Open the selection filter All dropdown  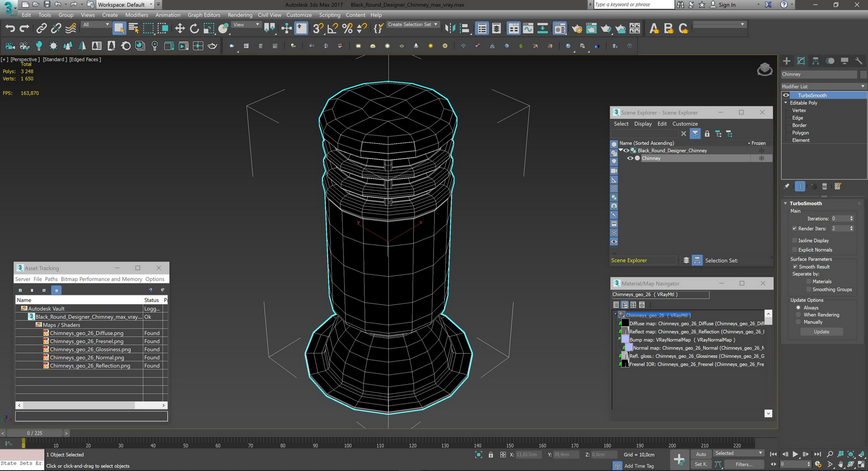[96, 25]
